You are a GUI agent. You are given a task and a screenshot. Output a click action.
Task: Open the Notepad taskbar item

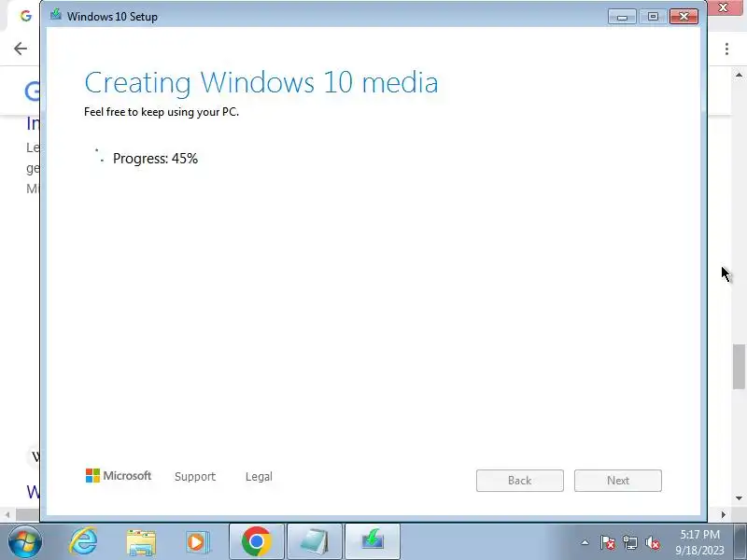[x=315, y=541]
